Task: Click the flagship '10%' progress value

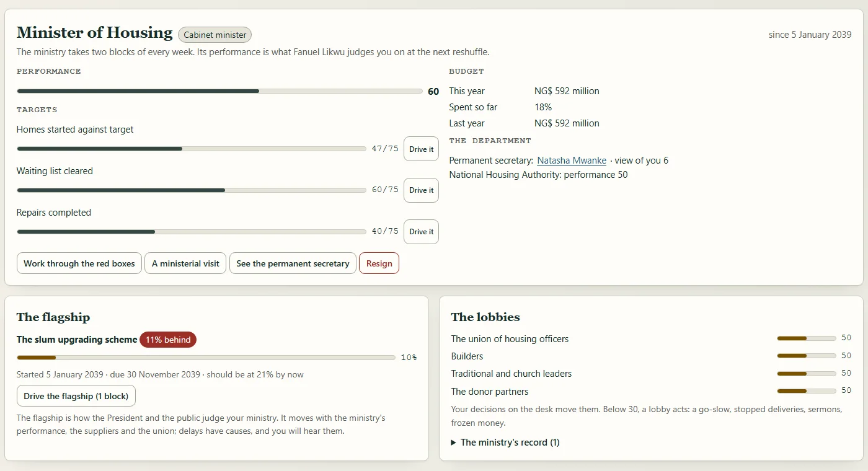Action: point(409,358)
